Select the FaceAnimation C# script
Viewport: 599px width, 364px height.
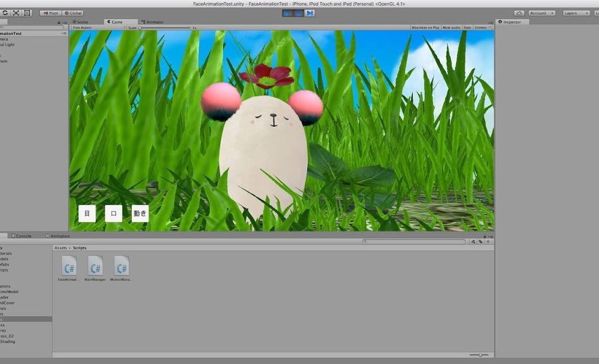69,269
